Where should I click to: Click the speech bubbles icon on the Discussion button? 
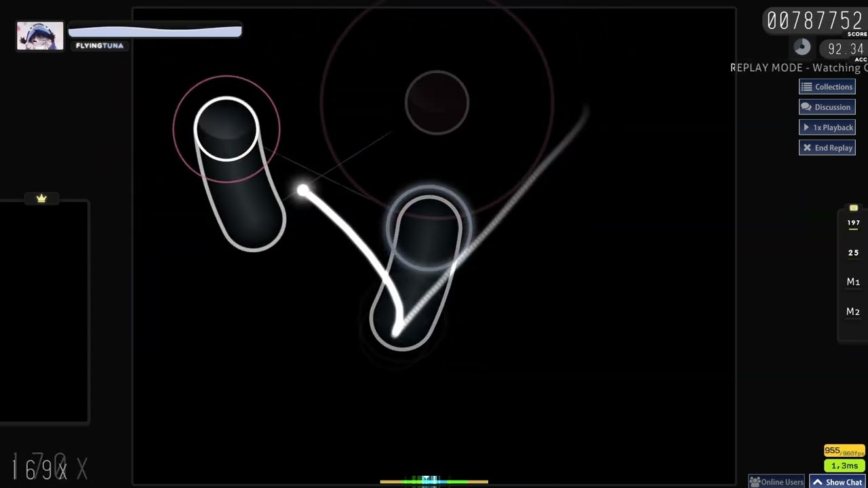(806, 107)
